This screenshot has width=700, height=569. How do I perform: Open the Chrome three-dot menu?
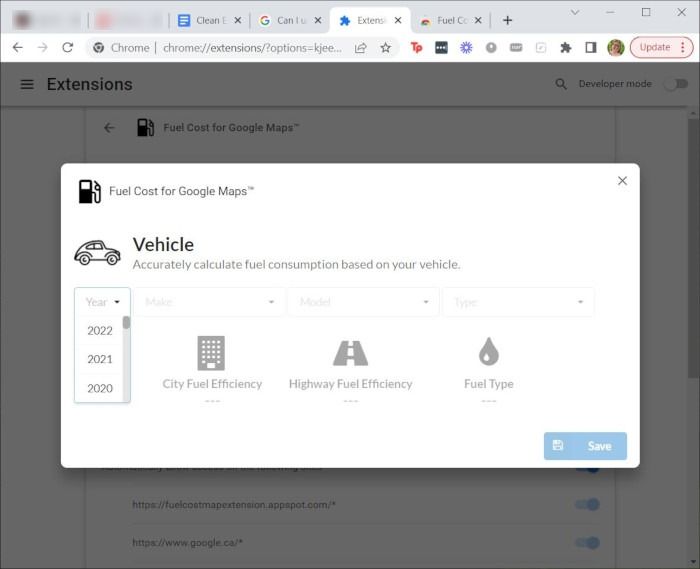click(683, 47)
